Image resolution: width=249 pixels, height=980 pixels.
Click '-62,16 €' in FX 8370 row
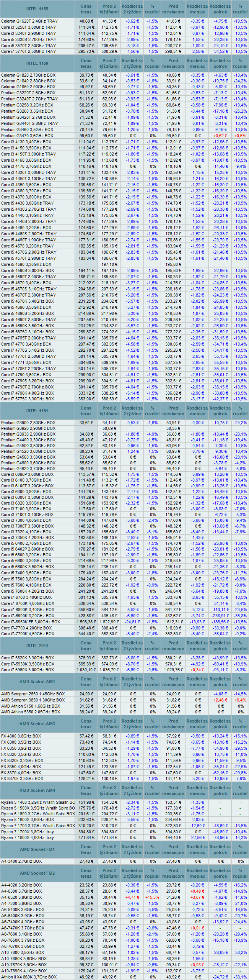point(220,773)
